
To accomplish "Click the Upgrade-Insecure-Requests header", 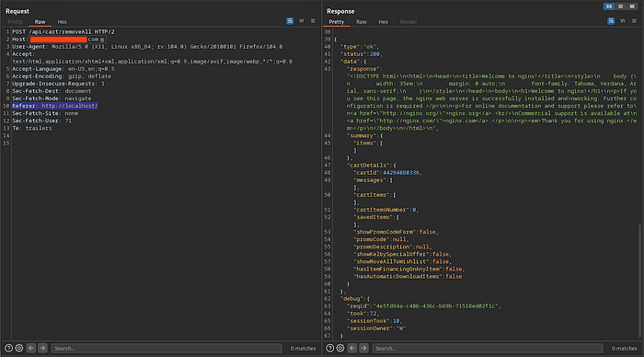I will (x=58, y=84).
